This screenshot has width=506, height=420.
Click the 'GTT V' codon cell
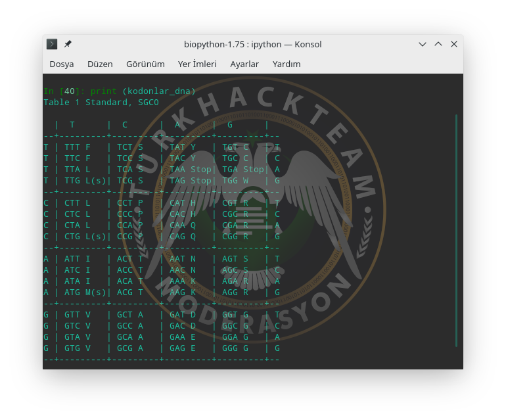pos(78,315)
